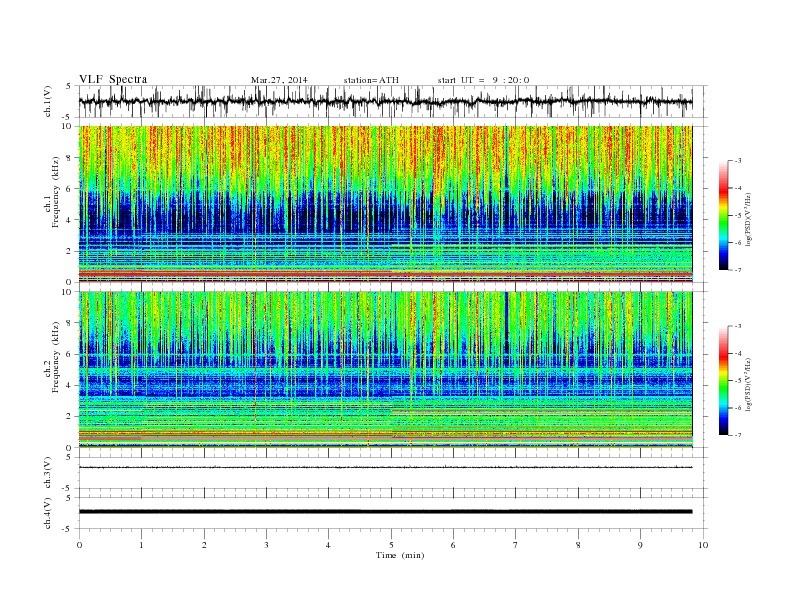The width and height of the screenshot is (792, 612).
Task: Click the thin ch.3 waveform trace
Action: [x=385, y=467]
